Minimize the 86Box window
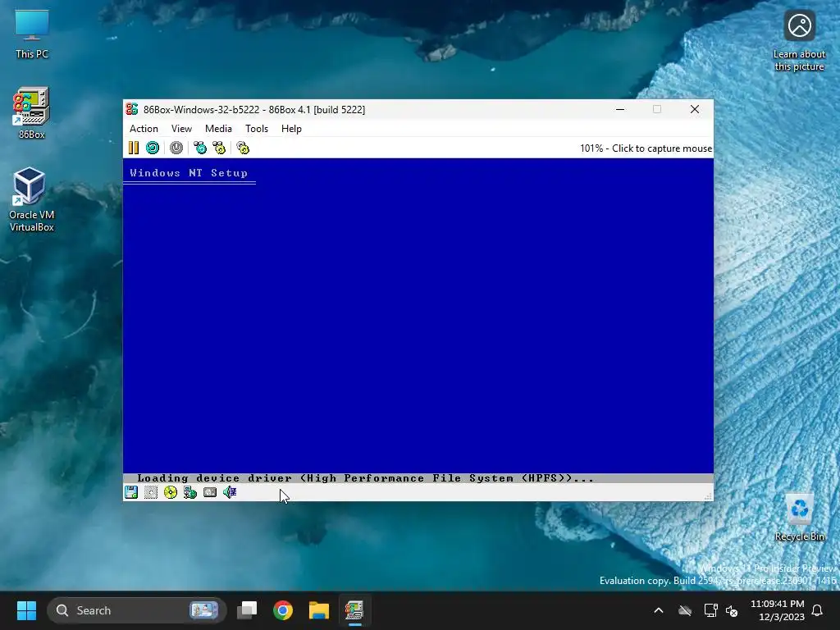The width and height of the screenshot is (840, 630). [620, 109]
